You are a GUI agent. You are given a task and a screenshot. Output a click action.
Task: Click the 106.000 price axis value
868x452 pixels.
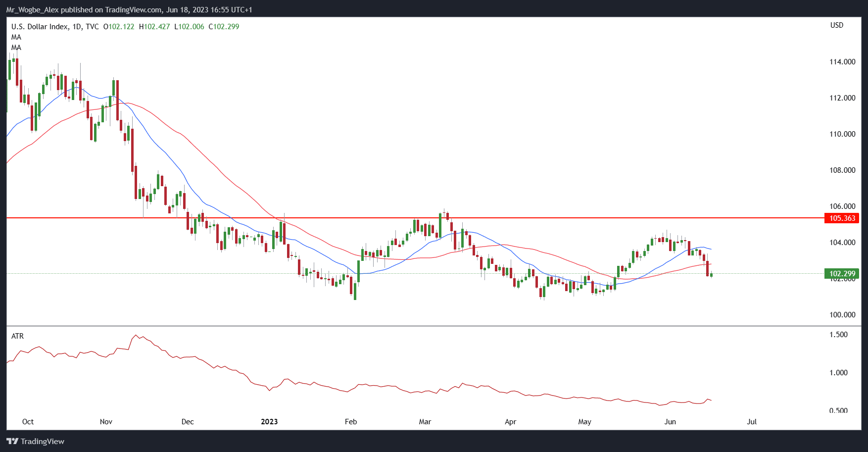point(842,206)
